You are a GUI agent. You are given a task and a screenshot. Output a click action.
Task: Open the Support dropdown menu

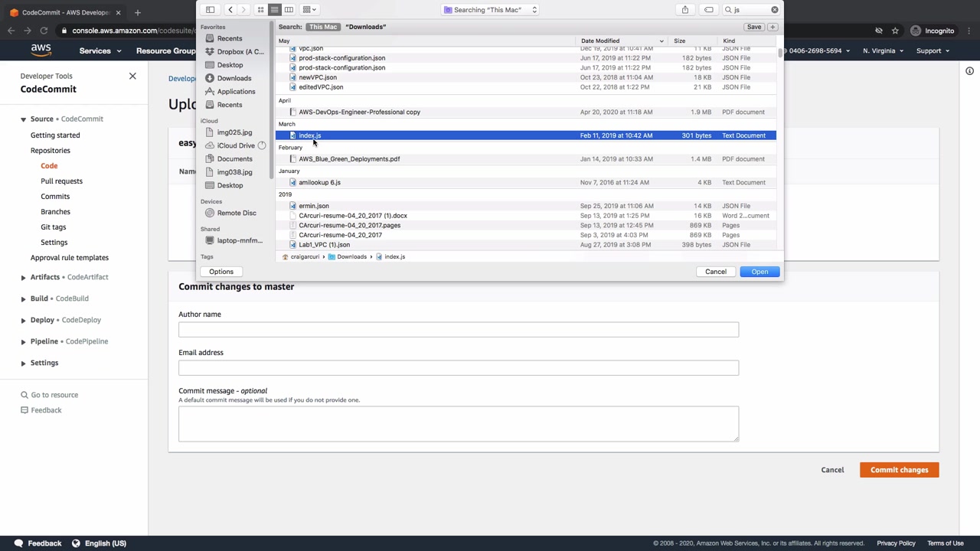(x=933, y=51)
